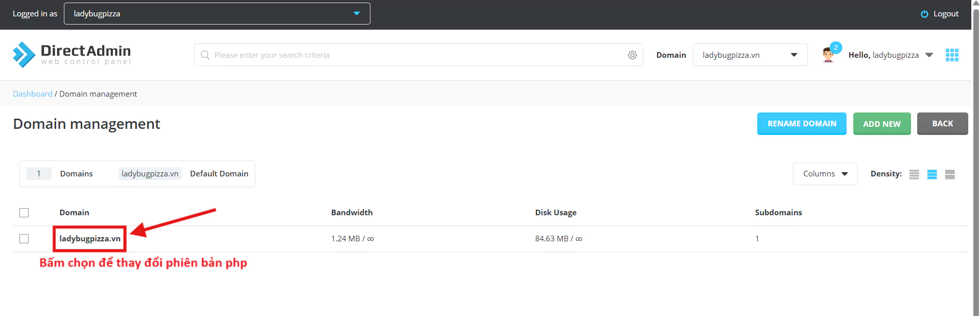
Task: Click the Back button
Action: click(x=943, y=124)
